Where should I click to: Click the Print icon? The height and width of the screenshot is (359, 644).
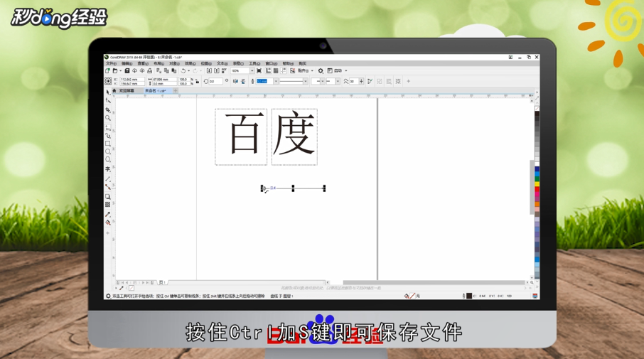[x=149, y=70]
